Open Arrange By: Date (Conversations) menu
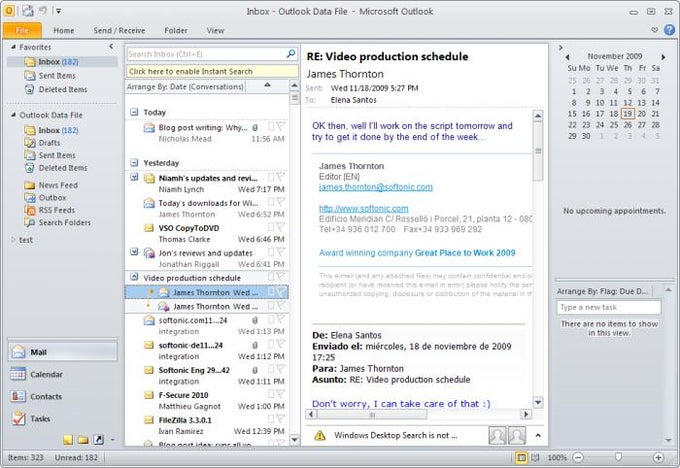The height and width of the screenshot is (468, 680). [186, 87]
